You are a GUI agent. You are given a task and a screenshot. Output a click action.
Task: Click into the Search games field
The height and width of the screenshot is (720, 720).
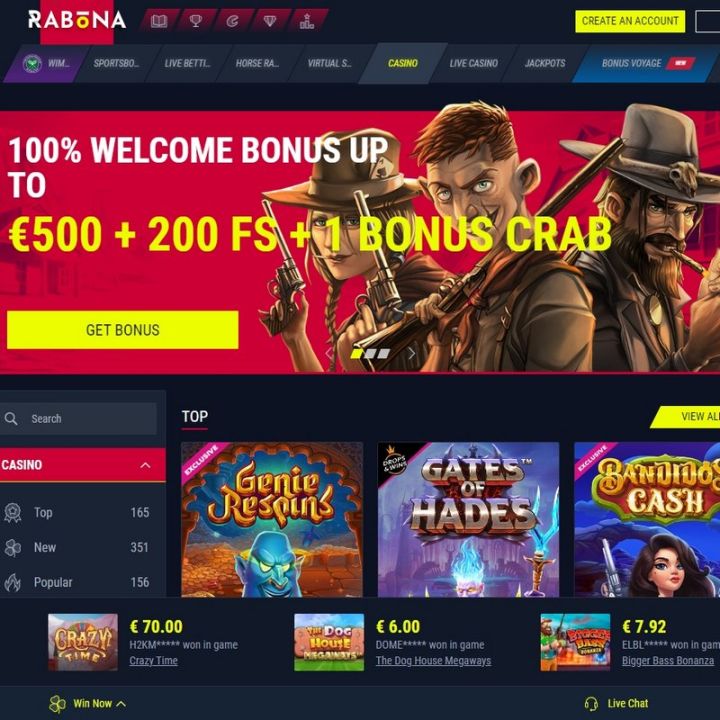(x=78, y=418)
